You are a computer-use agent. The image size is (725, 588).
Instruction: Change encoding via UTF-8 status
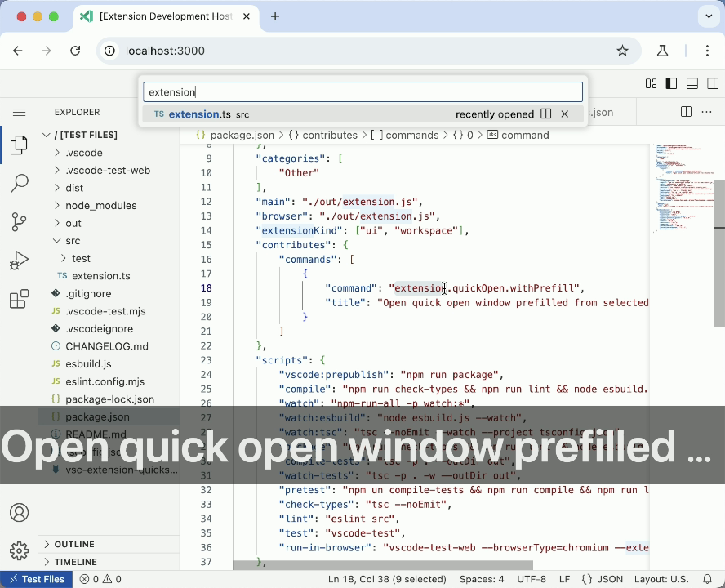[x=532, y=579]
